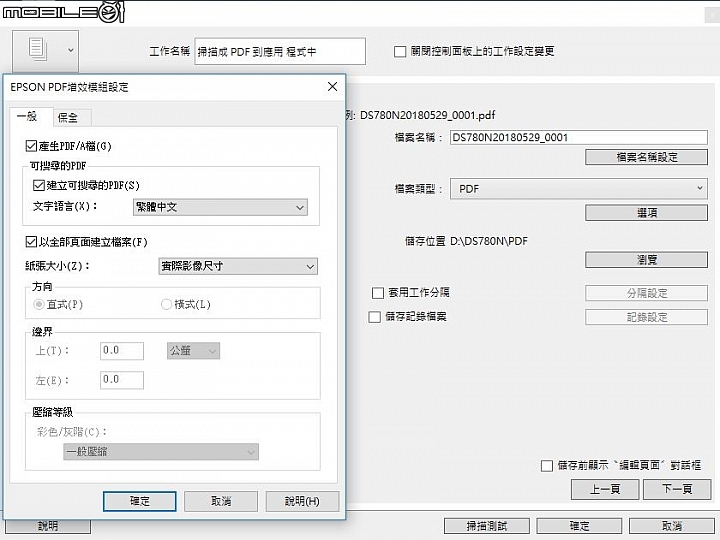The height and width of the screenshot is (540, 720).
Task: Click the 瀏覽 browse button
Action: 647,260
